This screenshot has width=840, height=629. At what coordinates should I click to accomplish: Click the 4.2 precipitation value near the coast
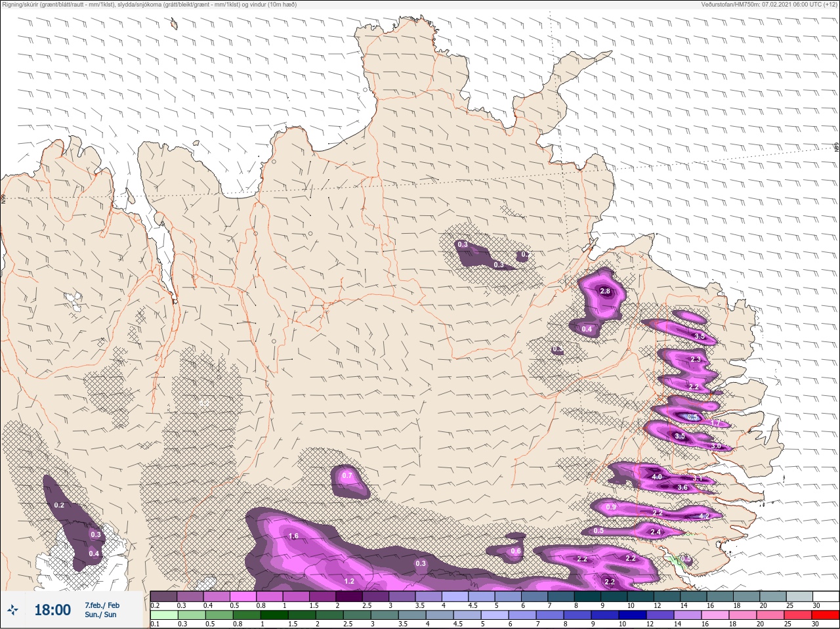coord(705,516)
